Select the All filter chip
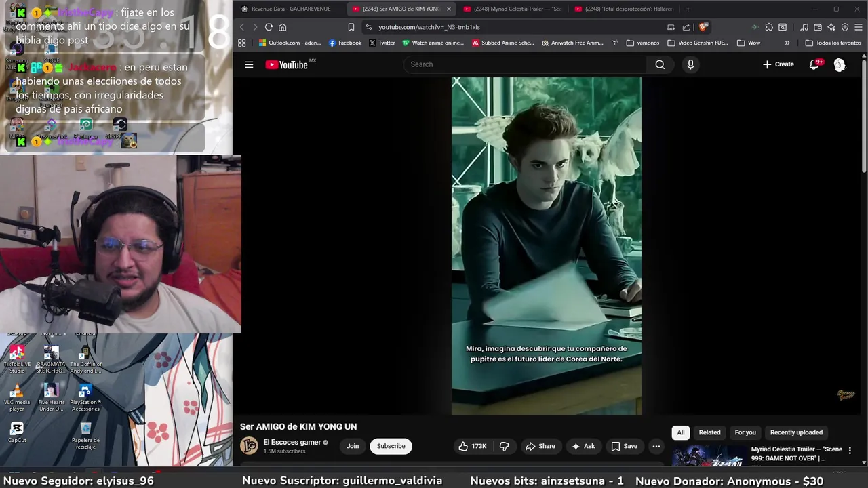 point(681,432)
